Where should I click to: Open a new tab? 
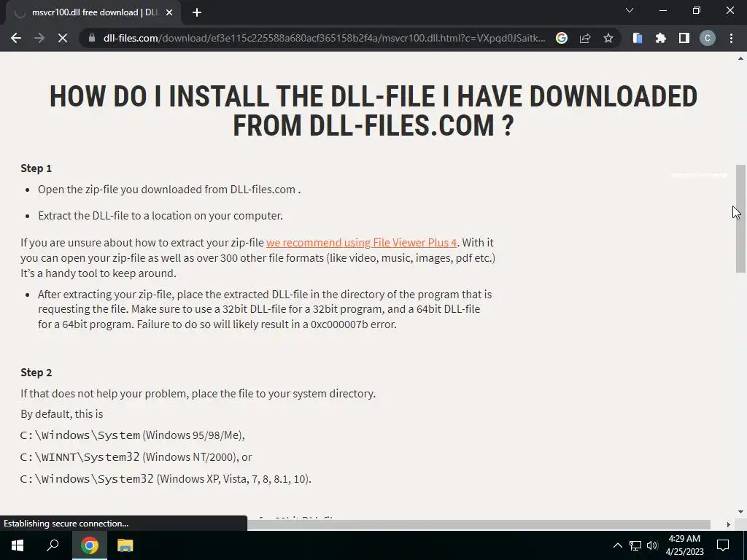pyautogui.click(x=197, y=13)
